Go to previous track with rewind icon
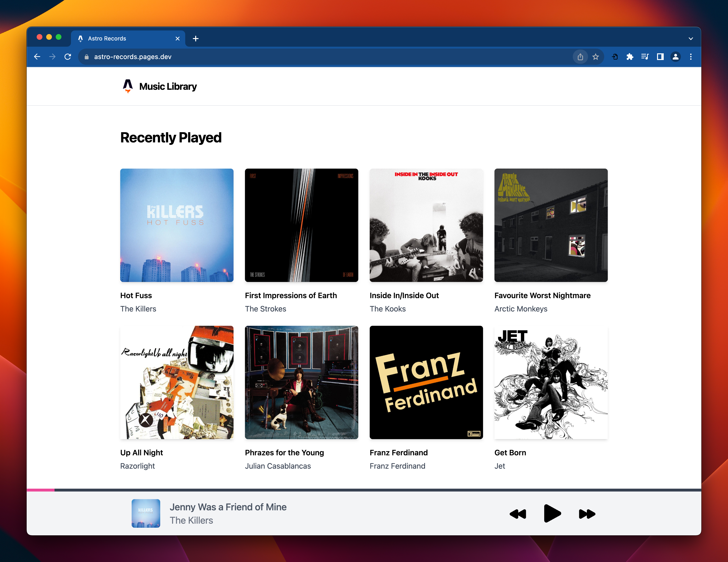Viewport: 728px width, 562px height. click(518, 514)
